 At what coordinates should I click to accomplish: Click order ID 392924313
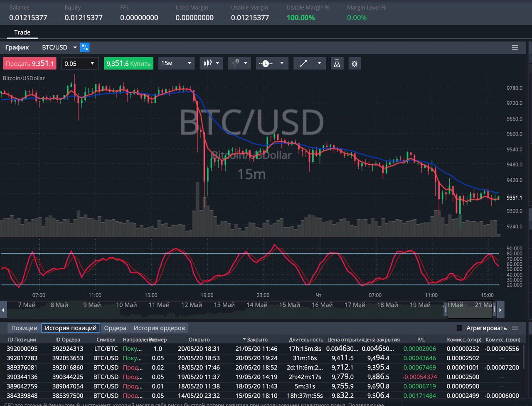68,349
